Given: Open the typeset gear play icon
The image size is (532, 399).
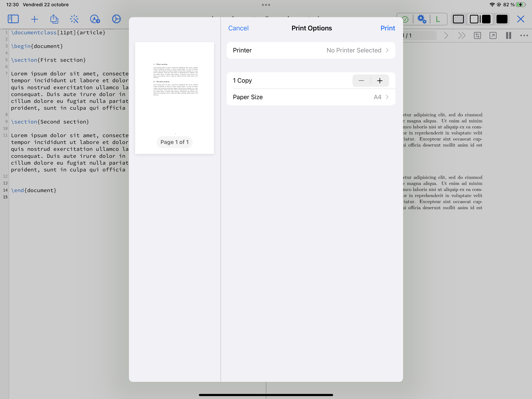Looking at the screenshot, I should pos(116,19).
